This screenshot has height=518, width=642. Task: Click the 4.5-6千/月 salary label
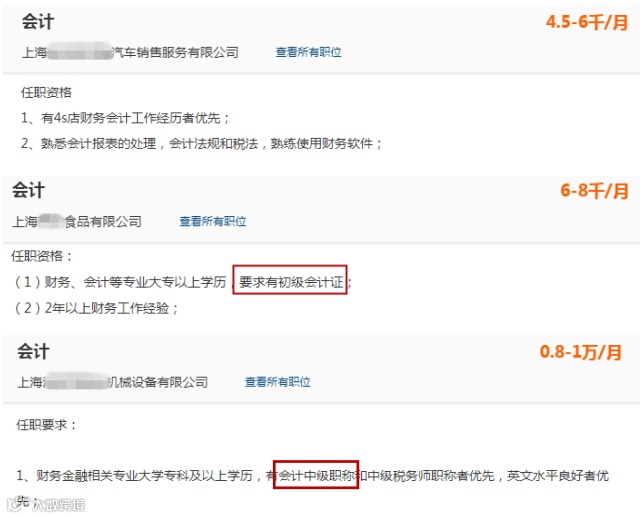587,22
